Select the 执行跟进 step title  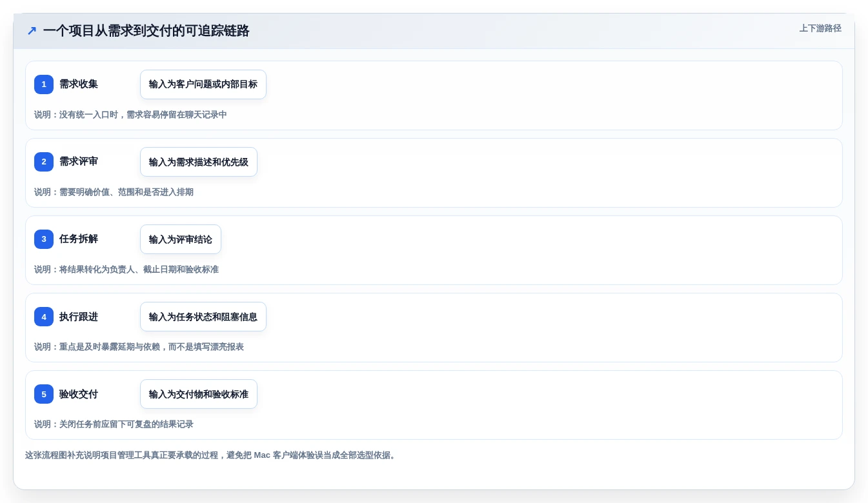pyautogui.click(x=79, y=317)
